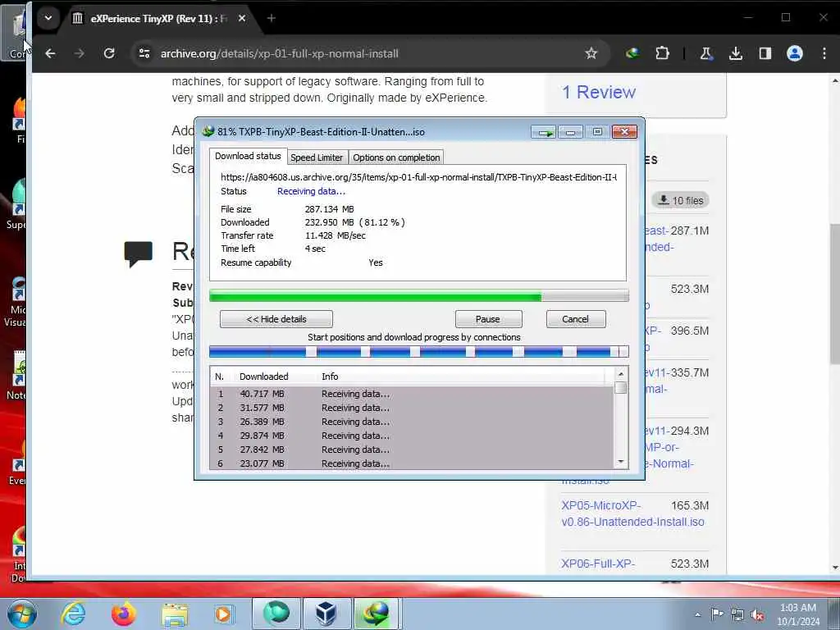Viewport: 840px width, 630px height.
Task: Click the download URL text in IDM
Action: 418,177
